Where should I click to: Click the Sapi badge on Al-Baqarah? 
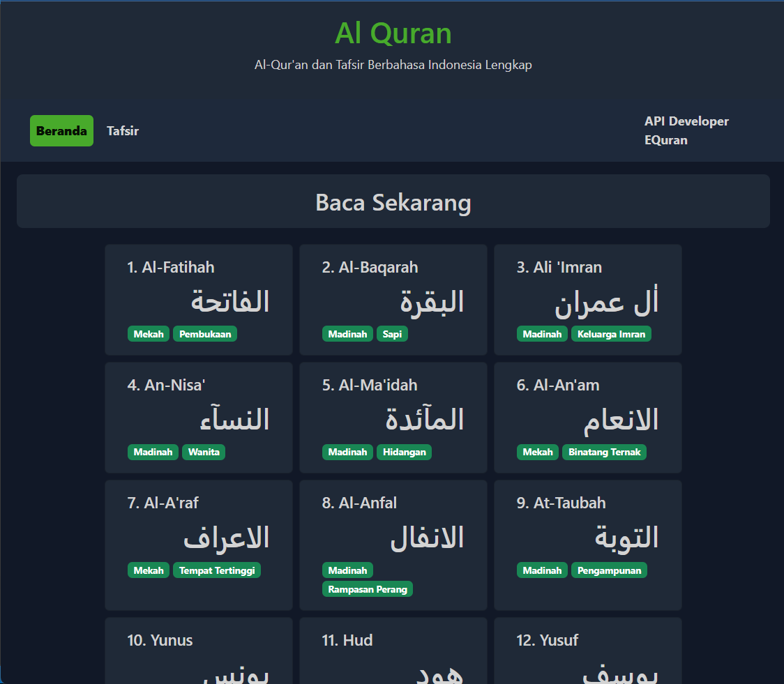click(392, 333)
